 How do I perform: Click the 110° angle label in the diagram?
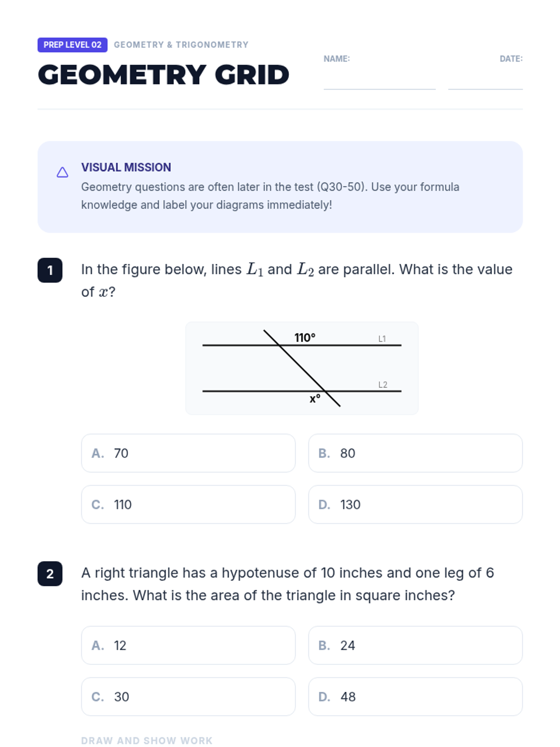pos(305,338)
